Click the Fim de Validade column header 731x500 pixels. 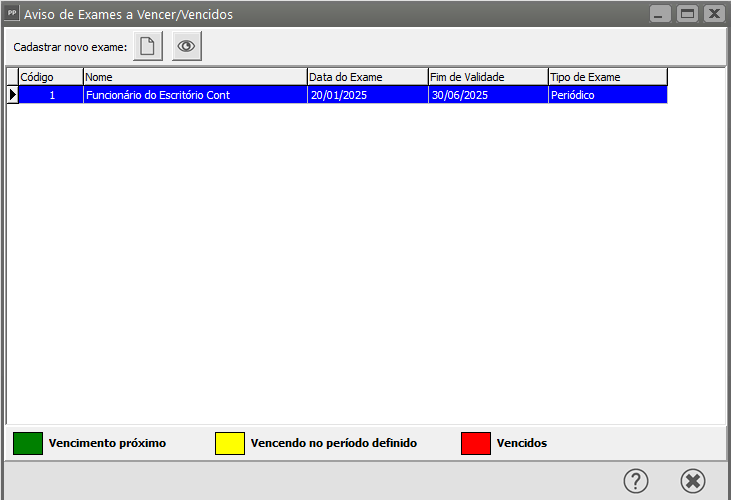point(487,77)
